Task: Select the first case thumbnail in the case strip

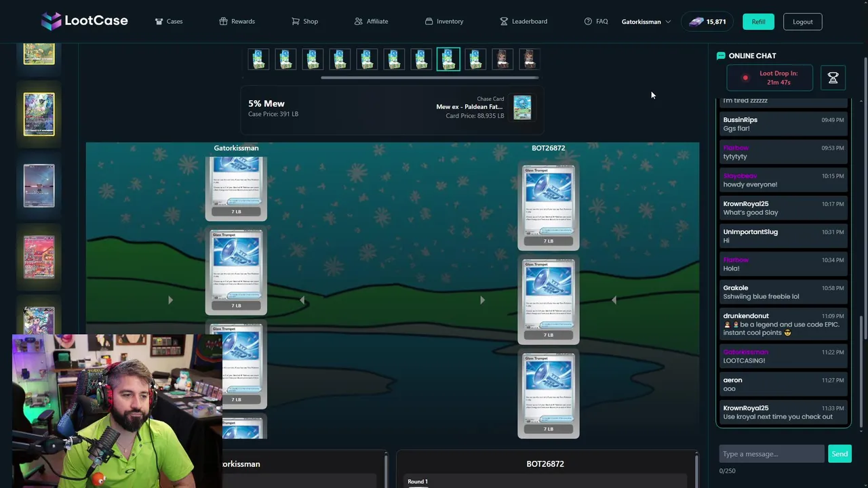Action: pyautogui.click(x=258, y=59)
